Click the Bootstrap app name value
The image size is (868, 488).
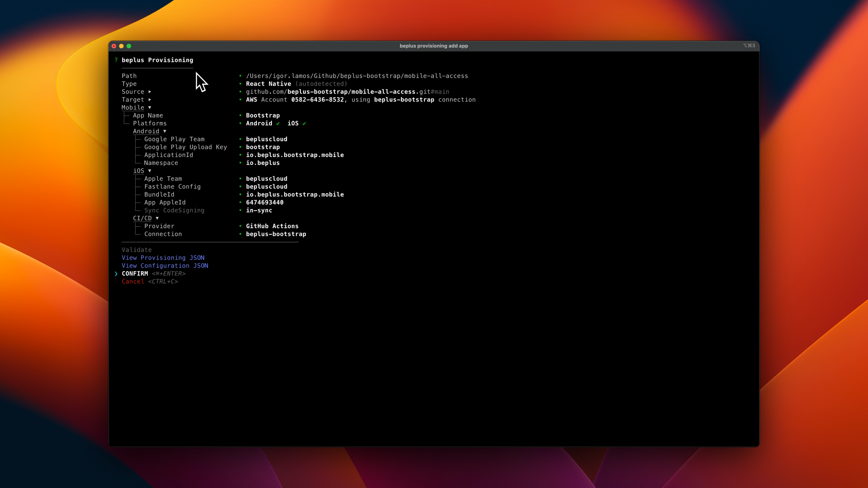pos(263,115)
